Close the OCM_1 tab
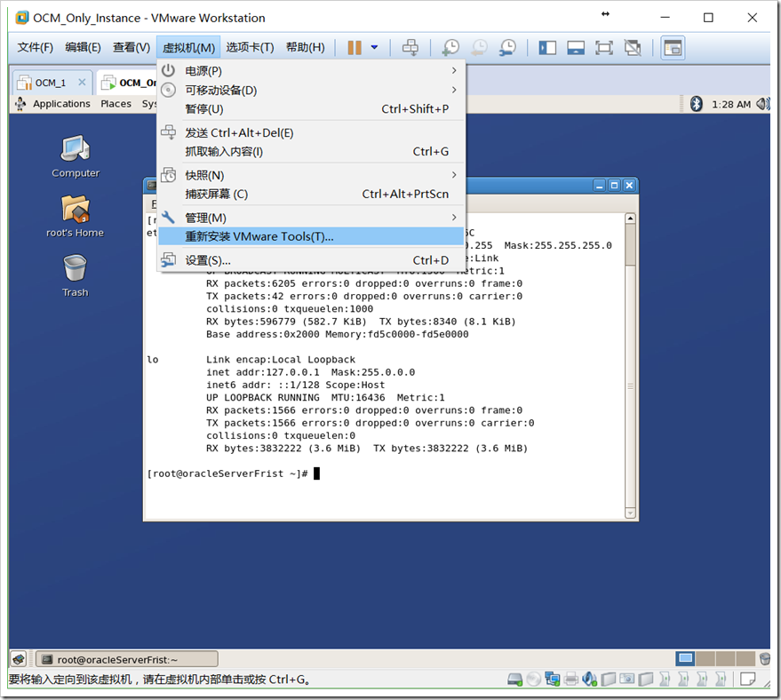Viewport: 781px width, 700px height. tap(82, 82)
